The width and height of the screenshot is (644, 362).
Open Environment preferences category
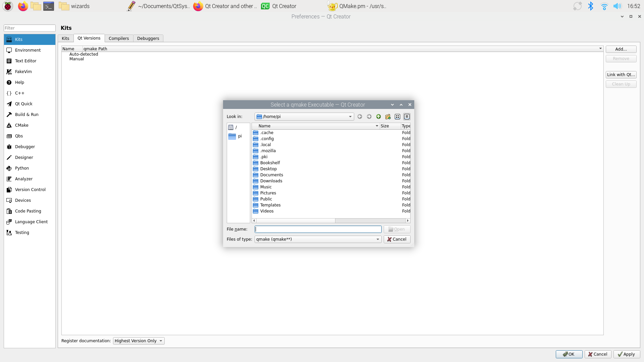30,50
